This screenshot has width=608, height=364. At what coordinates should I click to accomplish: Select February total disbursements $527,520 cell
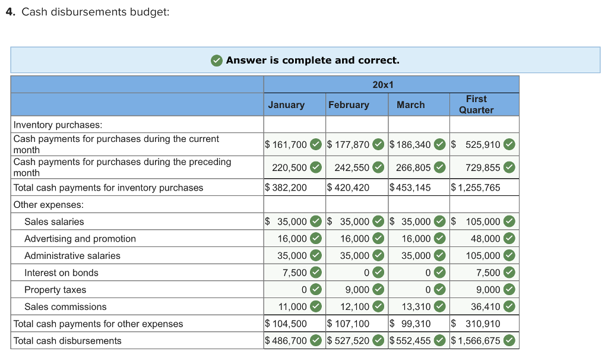[357, 340]
